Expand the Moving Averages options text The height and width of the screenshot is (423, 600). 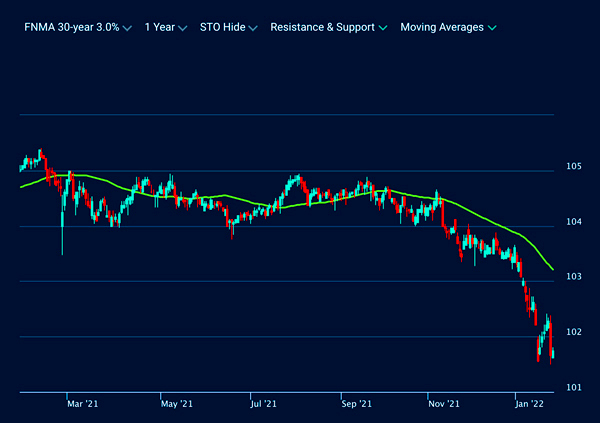441,27
